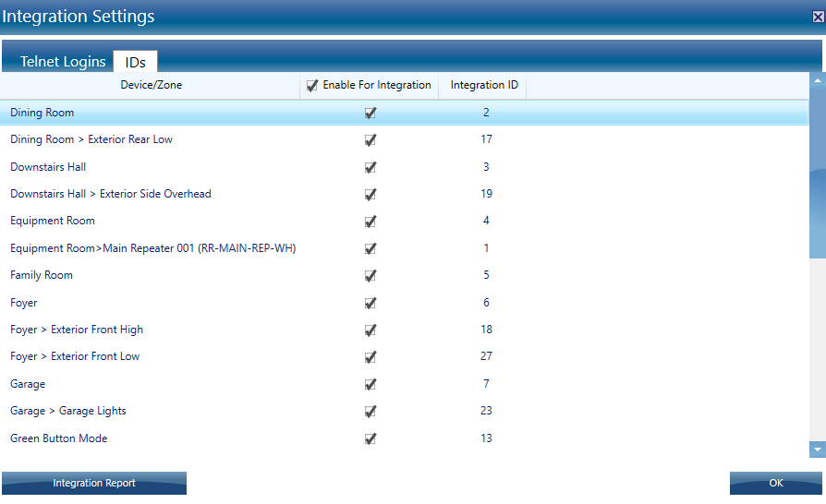Uncheck integration for Dining Room
The width and height of the screenshot is (826, 504).
click(x=370, y=114)
